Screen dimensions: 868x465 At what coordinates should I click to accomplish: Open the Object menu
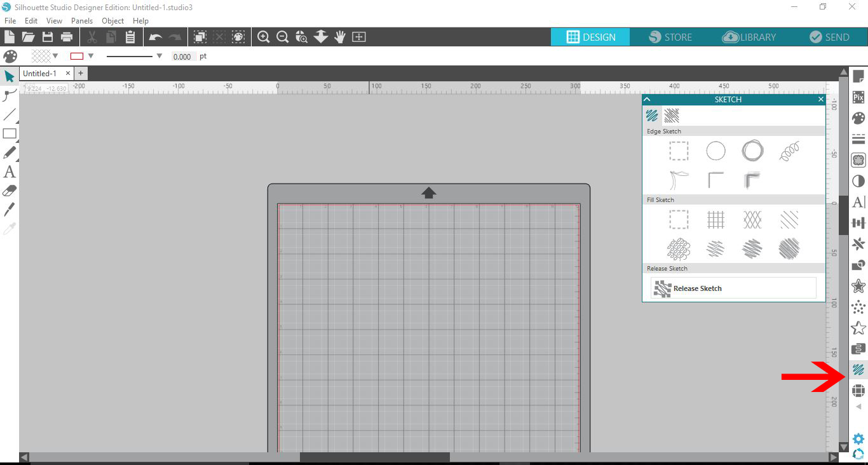click(x=113, y=21)
